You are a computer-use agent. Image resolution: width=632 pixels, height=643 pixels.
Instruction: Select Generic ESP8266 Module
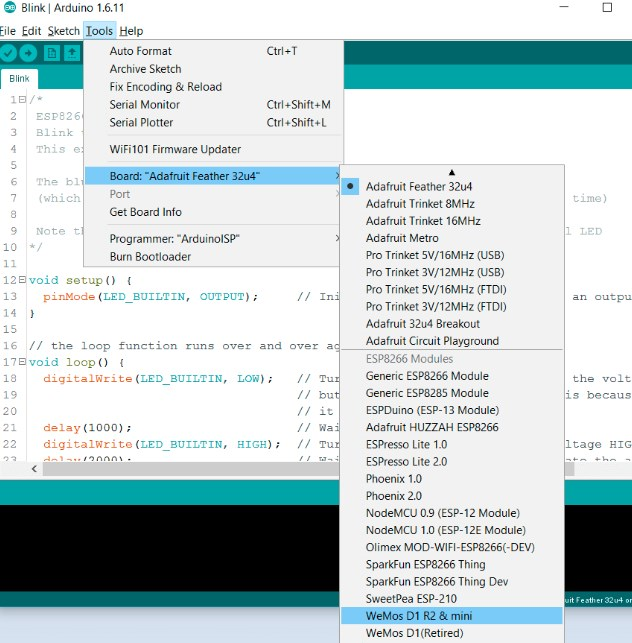point(453,376)
